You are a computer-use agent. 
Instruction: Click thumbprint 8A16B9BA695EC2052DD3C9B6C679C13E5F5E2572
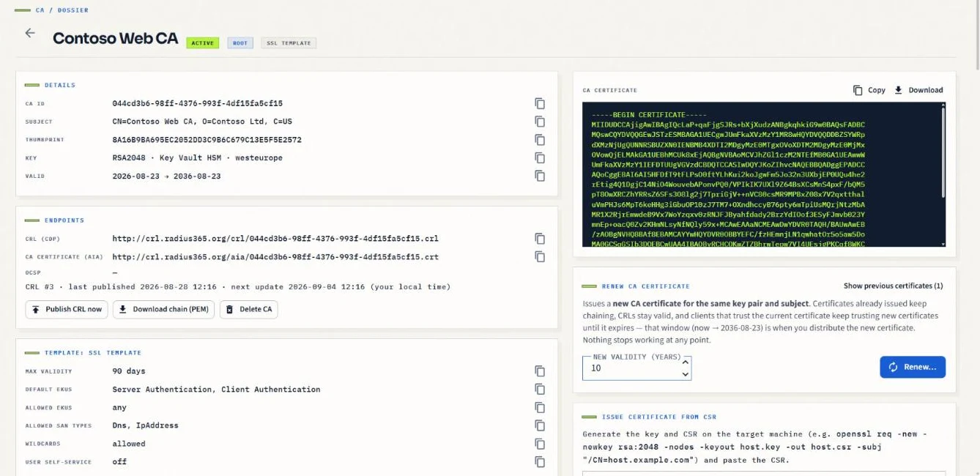tap(207, 140)
